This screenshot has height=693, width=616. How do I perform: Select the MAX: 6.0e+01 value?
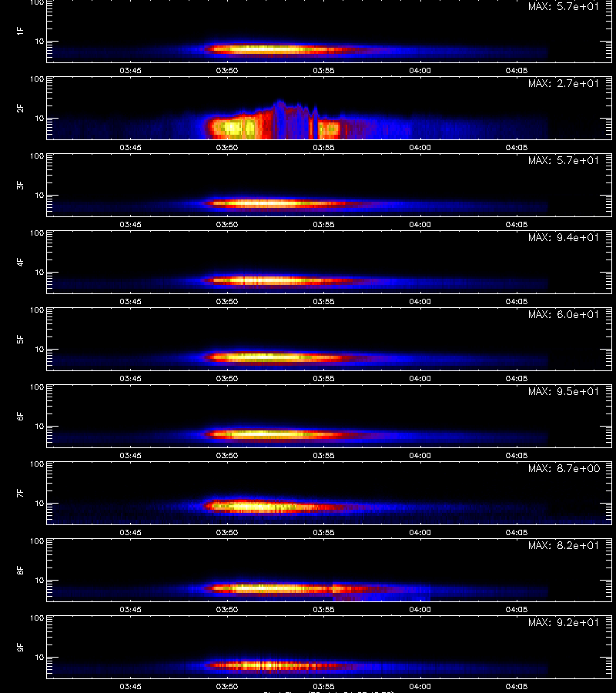pos(564,315)
